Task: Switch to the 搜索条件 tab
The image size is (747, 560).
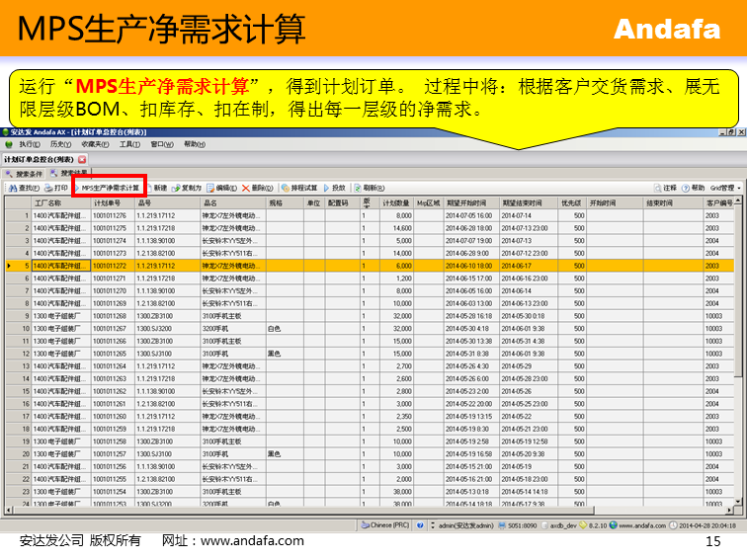Action: coord(24,173)
